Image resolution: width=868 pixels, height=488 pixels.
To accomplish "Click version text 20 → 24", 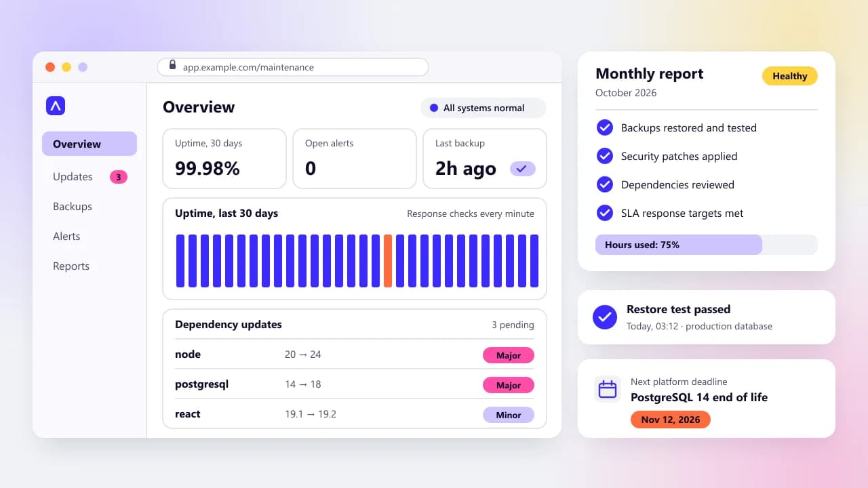I will point(303,354).
